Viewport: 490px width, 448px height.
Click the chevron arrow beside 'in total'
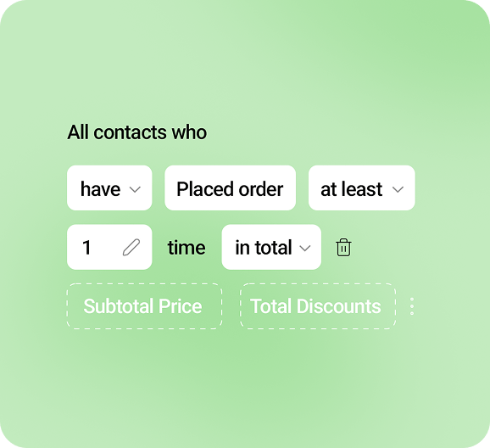(305, 248)
